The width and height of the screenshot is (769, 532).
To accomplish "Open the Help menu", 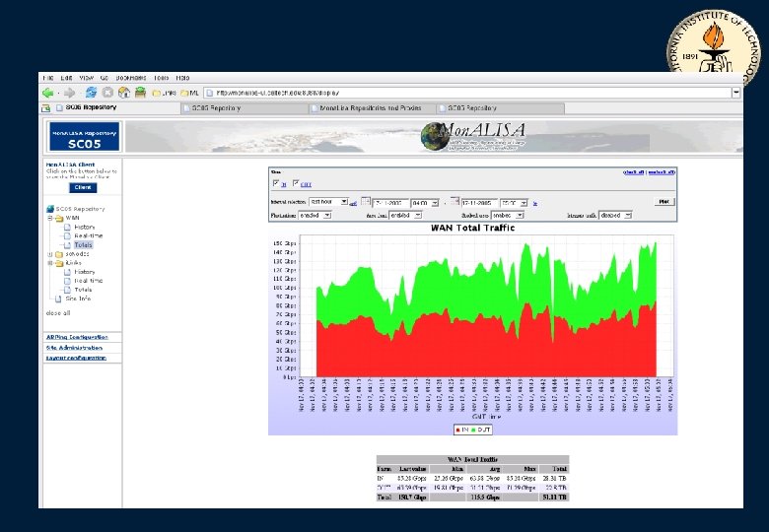I will pyautogui.click(x=182, y=78).
